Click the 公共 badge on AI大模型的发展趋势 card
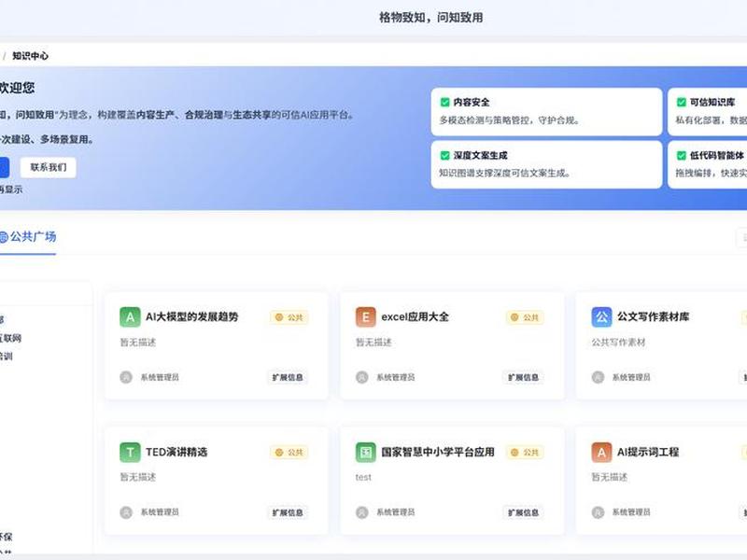 (289, 317)
